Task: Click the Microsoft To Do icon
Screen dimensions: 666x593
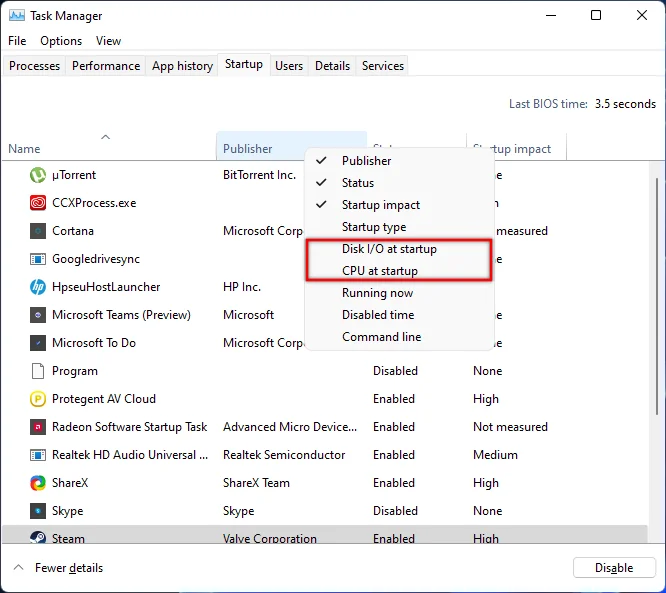Action: 38,343
